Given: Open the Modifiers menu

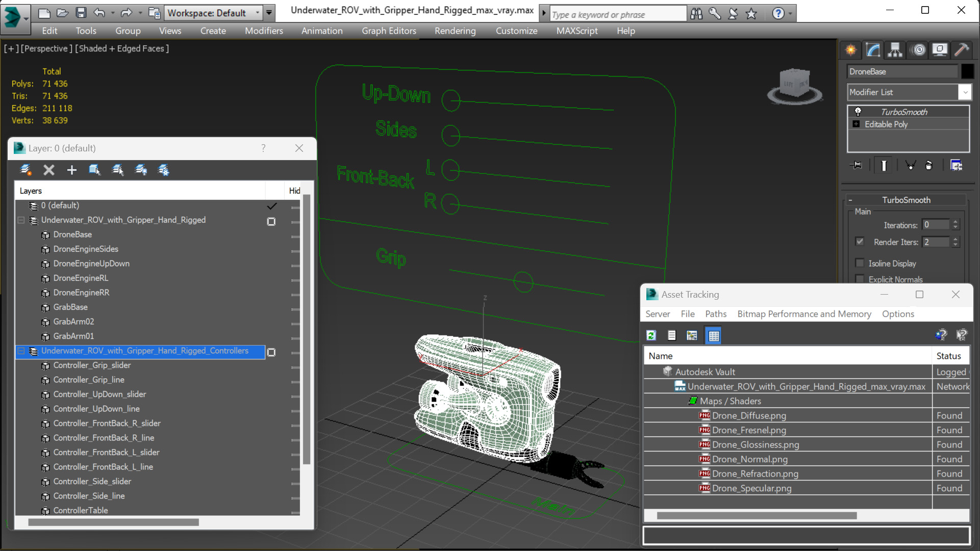Looking at the screenshot, I should click(x=264, y=31).
